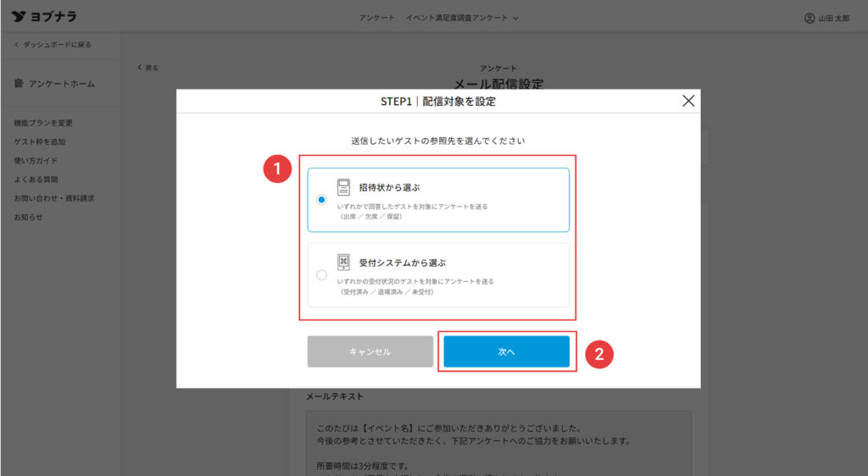This screenshot has height=476, width=868.
Task: Click the user profile icon beside 山田 太郎
Action: pos(810,18)
